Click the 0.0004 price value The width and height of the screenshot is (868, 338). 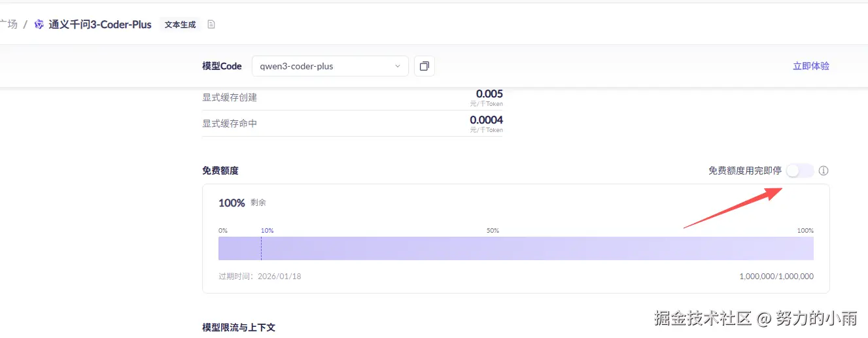point(487,120)
